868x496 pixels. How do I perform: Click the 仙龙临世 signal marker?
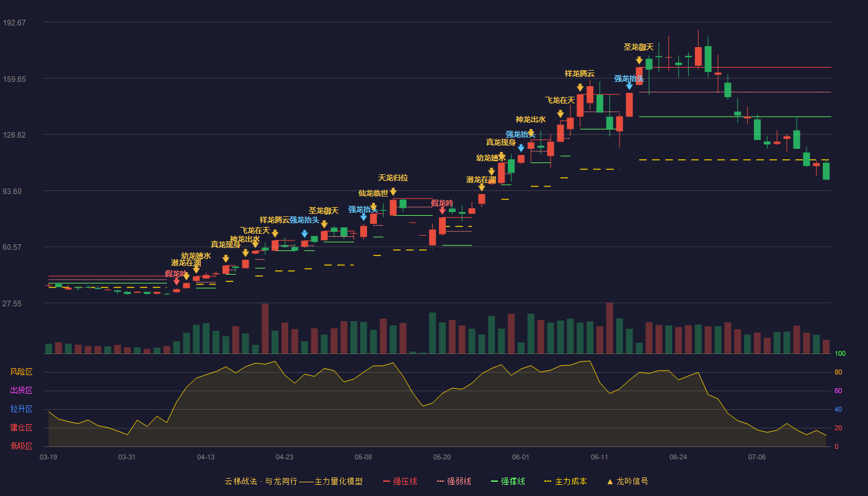373,193
